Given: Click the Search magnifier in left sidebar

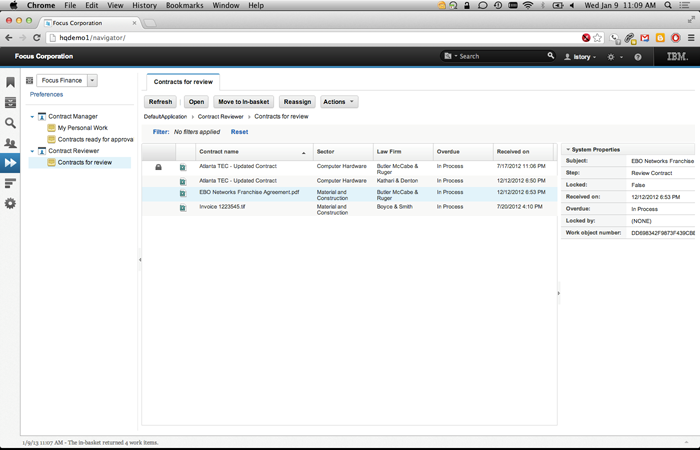Looking at the screenshot, I should tap(10, 123).
